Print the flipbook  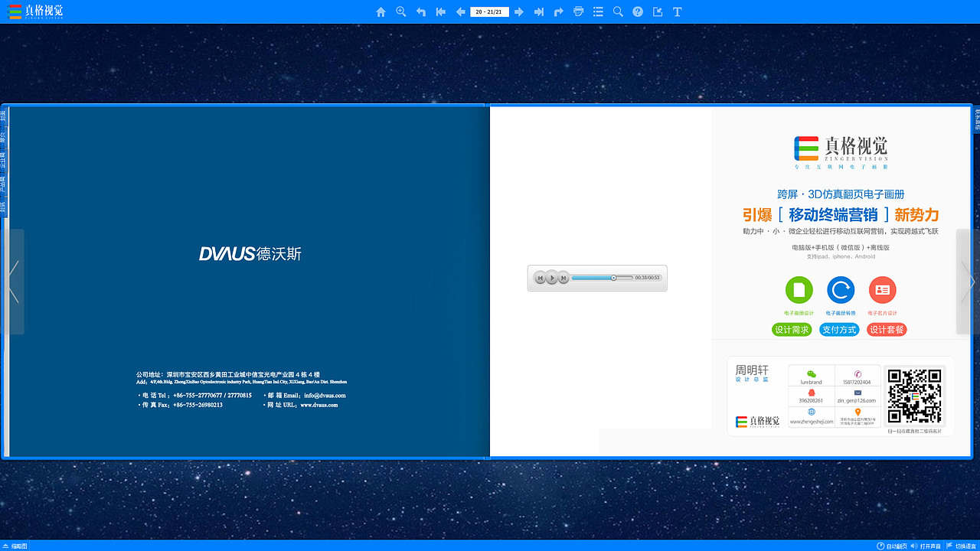pos(578,11)
